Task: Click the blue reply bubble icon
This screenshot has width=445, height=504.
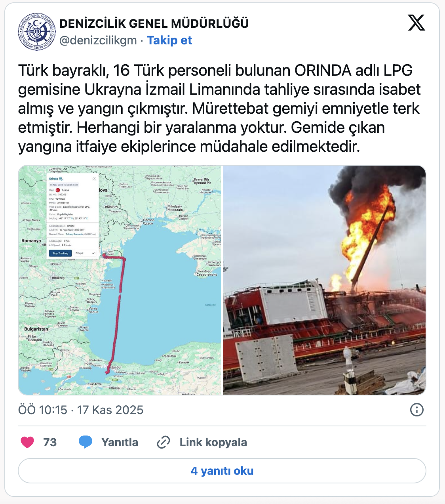Action: point(86,442)
